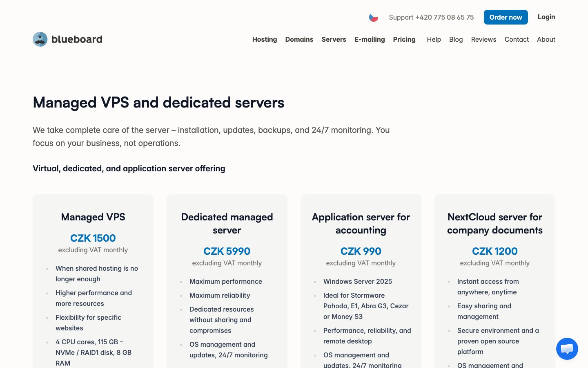Click the Secure environment and proven open source item

498,341
